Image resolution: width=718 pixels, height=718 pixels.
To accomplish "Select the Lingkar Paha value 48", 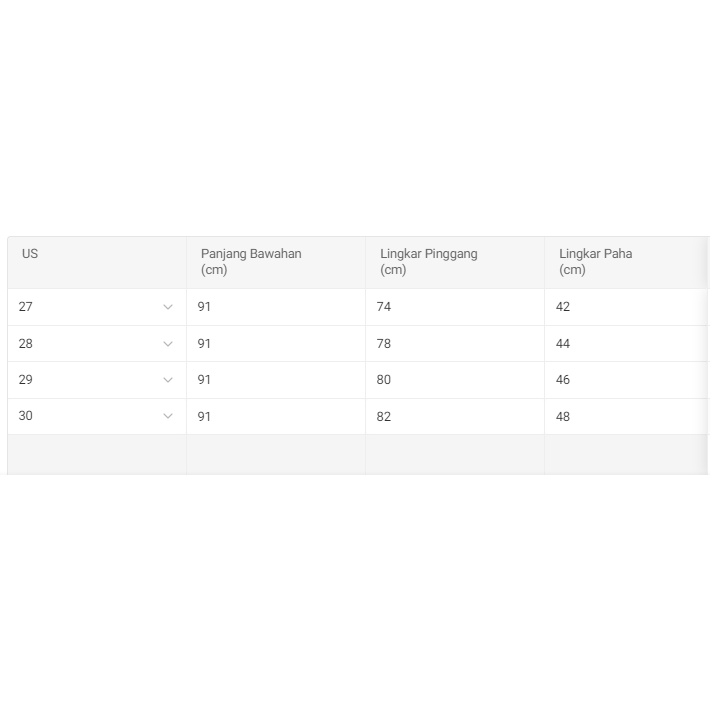I will [563, 416].
